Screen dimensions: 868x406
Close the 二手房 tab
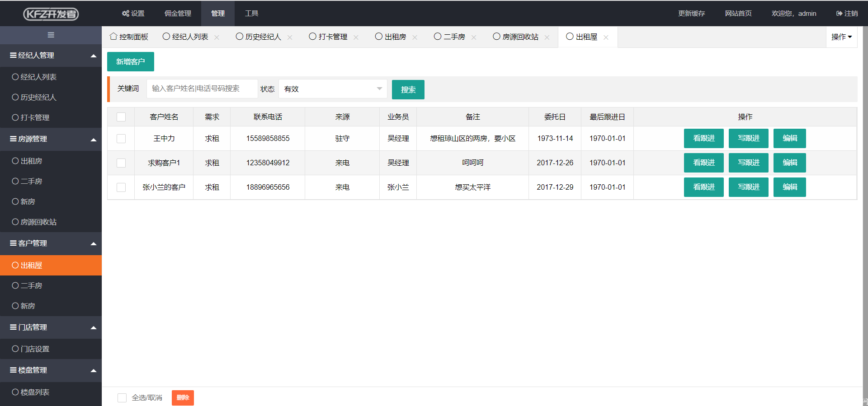point(474,37)
